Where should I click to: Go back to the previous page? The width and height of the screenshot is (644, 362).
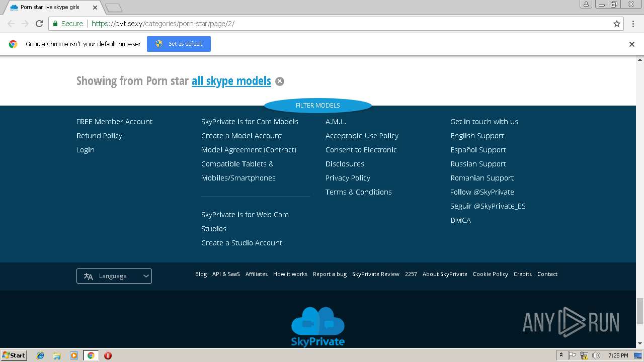11,24
